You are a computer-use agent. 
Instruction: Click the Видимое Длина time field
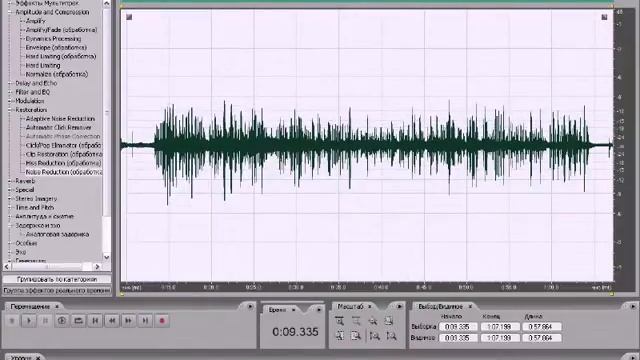click(542, 338)
